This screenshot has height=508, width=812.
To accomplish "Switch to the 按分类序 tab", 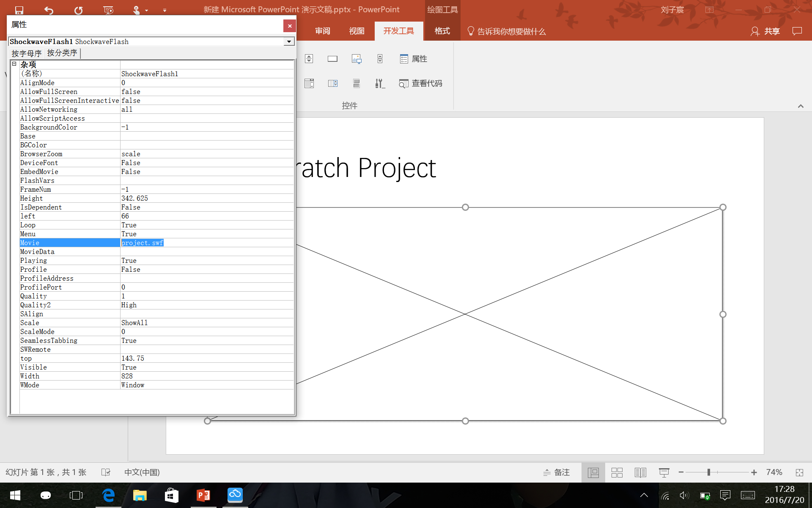I will (x=62, y=53).
